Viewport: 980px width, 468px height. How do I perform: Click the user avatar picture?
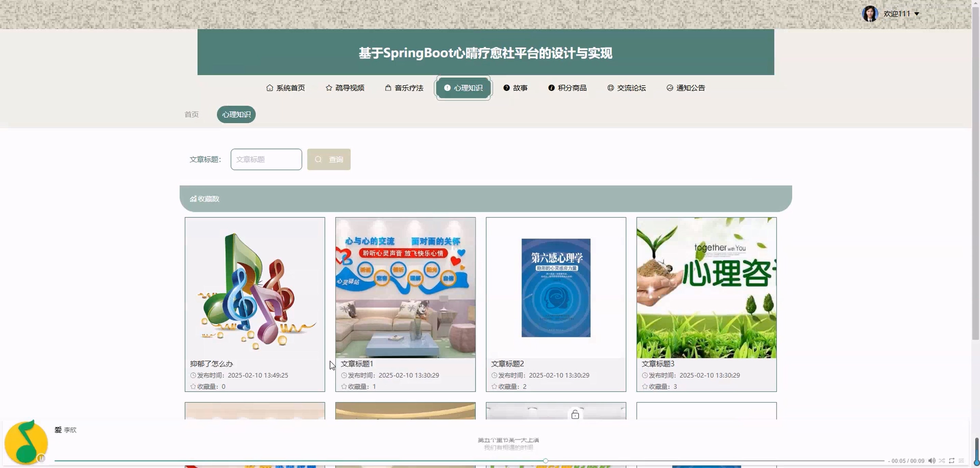tap(870, 14)
